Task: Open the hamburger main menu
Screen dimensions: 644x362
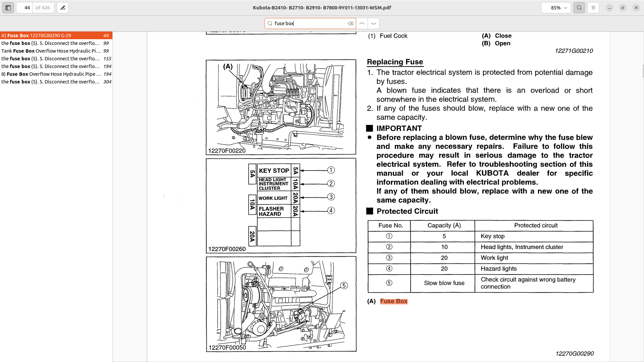Action: click(x=593, y=8)
